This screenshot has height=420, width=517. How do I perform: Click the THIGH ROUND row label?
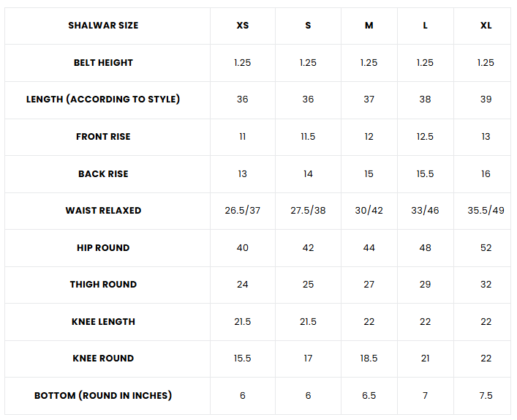pos(103,285)
